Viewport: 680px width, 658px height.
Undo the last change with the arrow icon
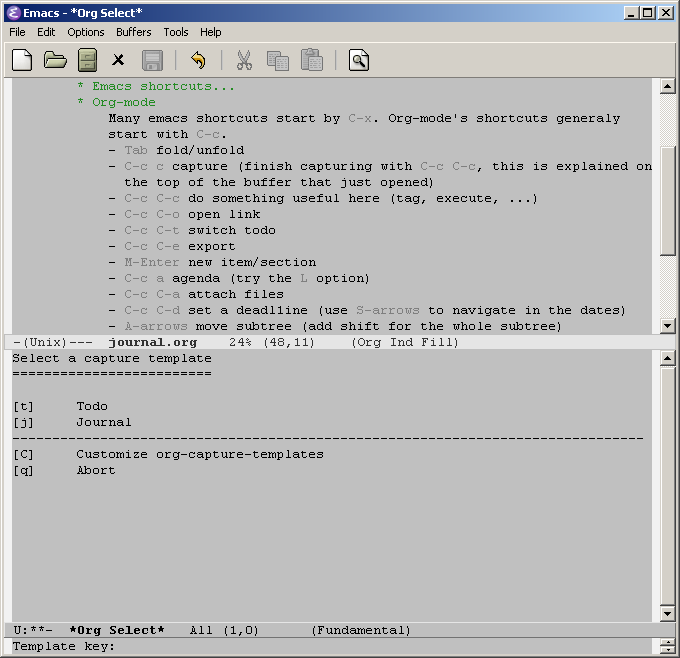tap(198, 61)
